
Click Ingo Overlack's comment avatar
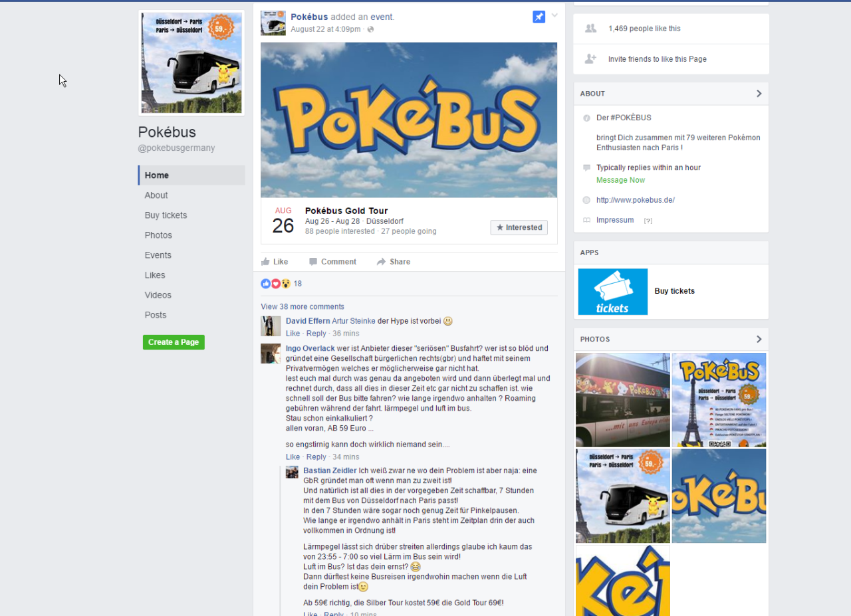tap(271, 354)
